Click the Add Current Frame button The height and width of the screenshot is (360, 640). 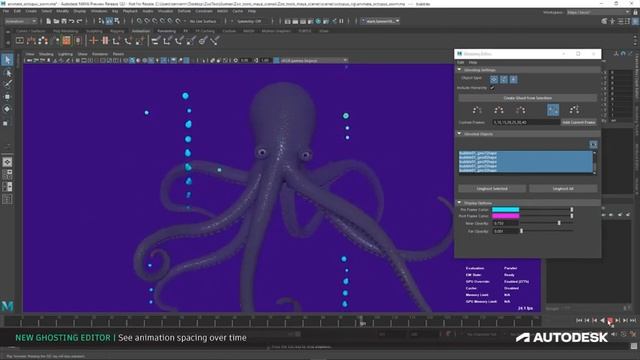(578, 122)
